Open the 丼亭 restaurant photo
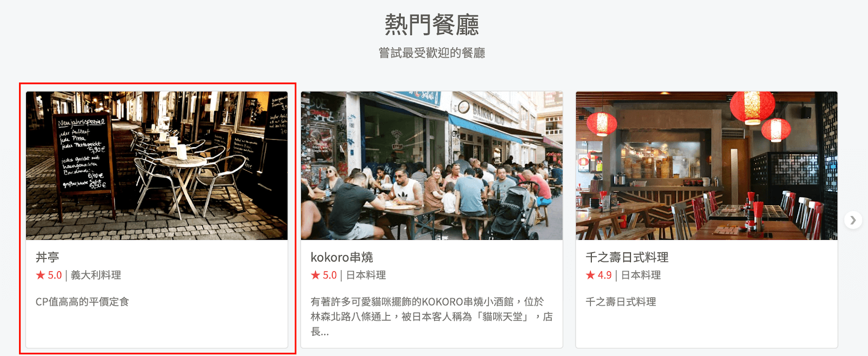This screenshot has height=356, width=868. tap(157, 166)
